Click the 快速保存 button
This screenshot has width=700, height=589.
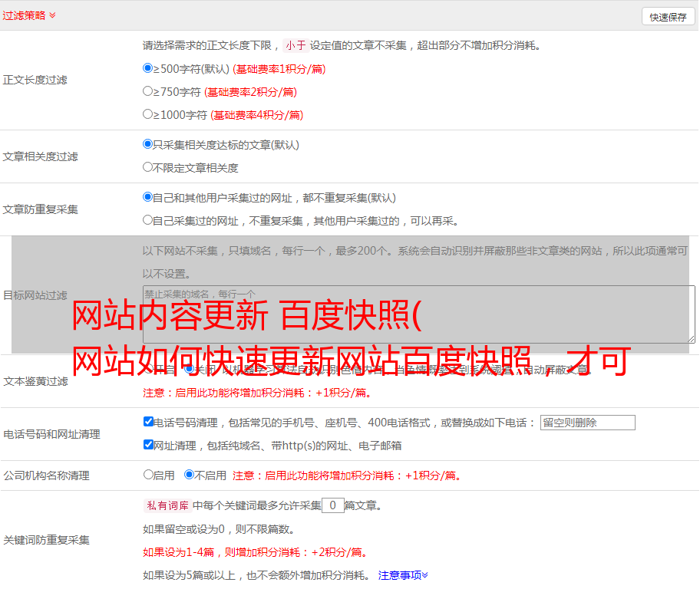point(668,17)
